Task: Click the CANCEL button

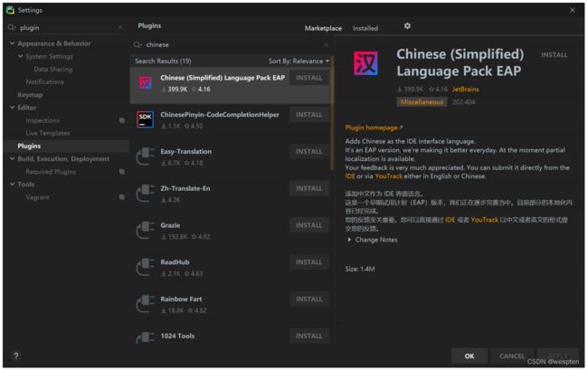Action: point(512,356)
